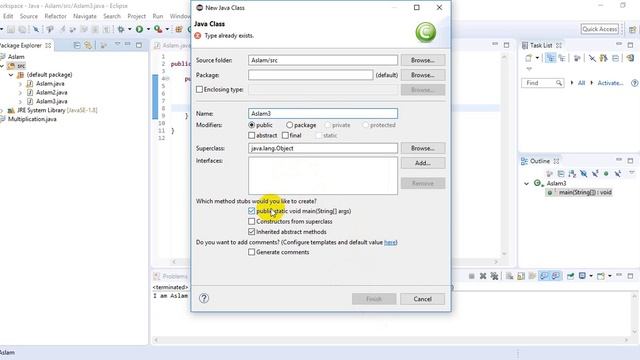The image size is (640, 360).
Task: Select Multiplication.java in the Package Explorer
Action: [x=32, y=119]
